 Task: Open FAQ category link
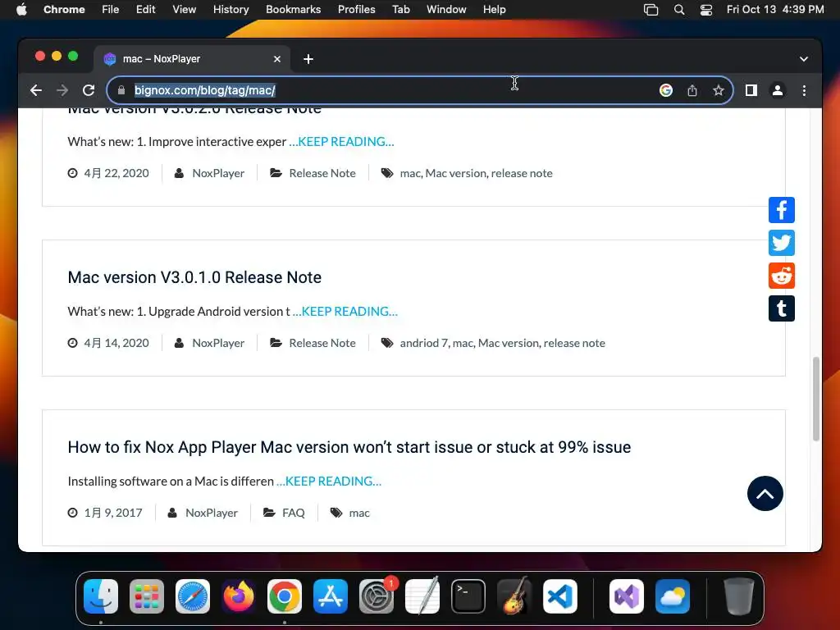(294, 513)
